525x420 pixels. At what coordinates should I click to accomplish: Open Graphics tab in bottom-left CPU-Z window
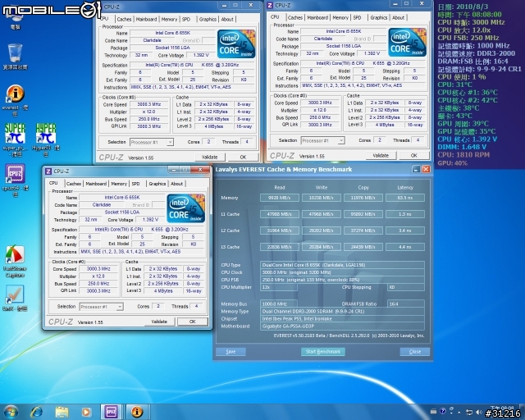(x=157, y=184)
